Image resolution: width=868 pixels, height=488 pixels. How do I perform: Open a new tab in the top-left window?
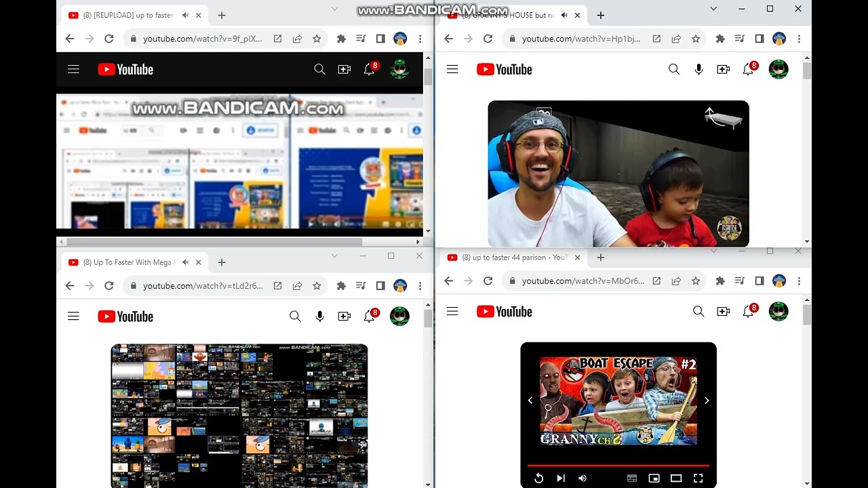[221, 15]
